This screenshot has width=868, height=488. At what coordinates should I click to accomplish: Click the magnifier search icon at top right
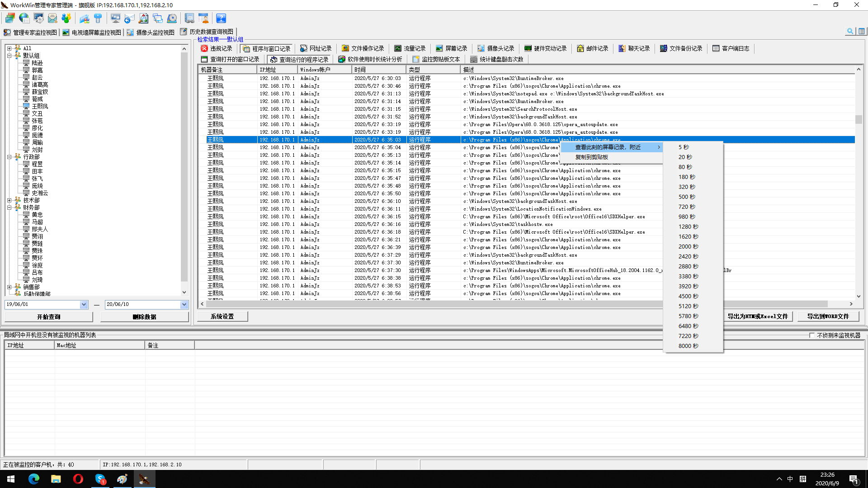coord(850,31)
